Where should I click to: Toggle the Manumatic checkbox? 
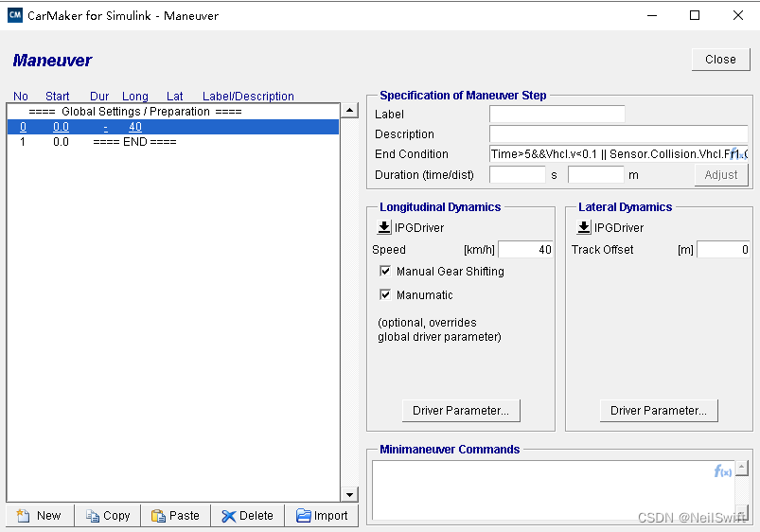click(385, 294)
